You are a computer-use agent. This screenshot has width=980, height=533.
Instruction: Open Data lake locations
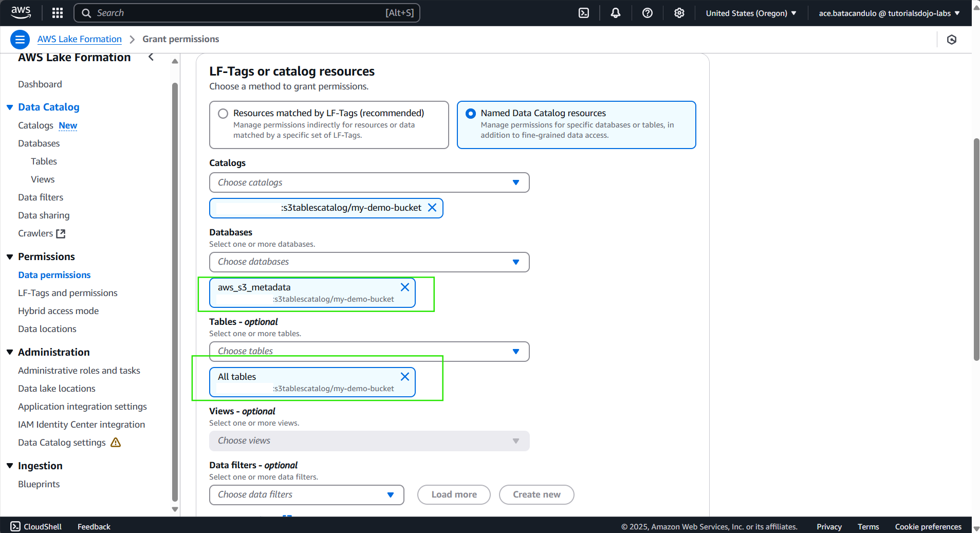[x=57, y=389]
